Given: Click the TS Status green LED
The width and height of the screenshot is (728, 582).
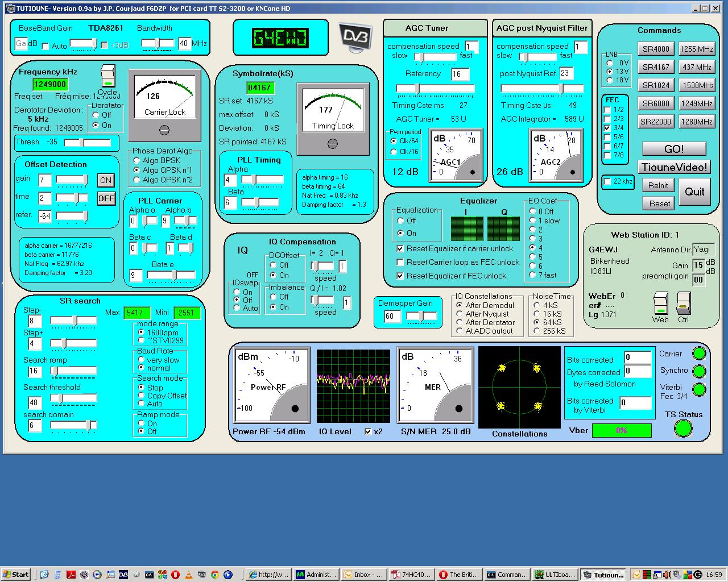Looking at the screenshot, I should [x=683, y=429].
